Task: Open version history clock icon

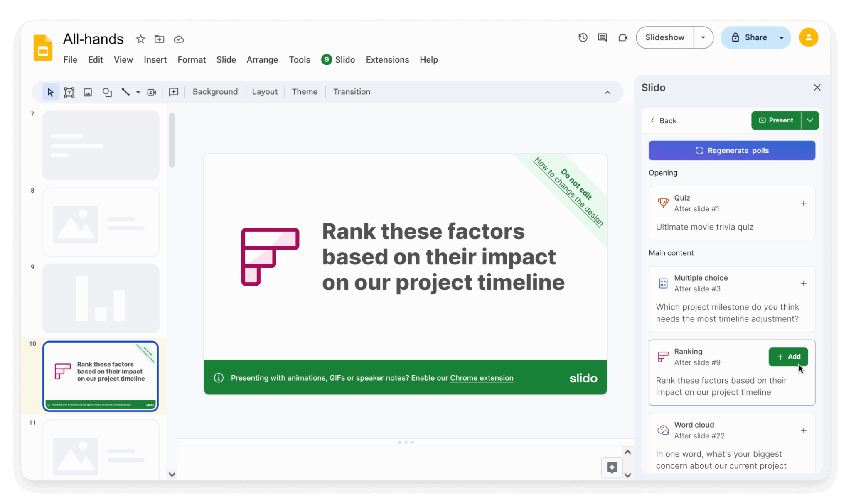Action: tap(583, 38)
